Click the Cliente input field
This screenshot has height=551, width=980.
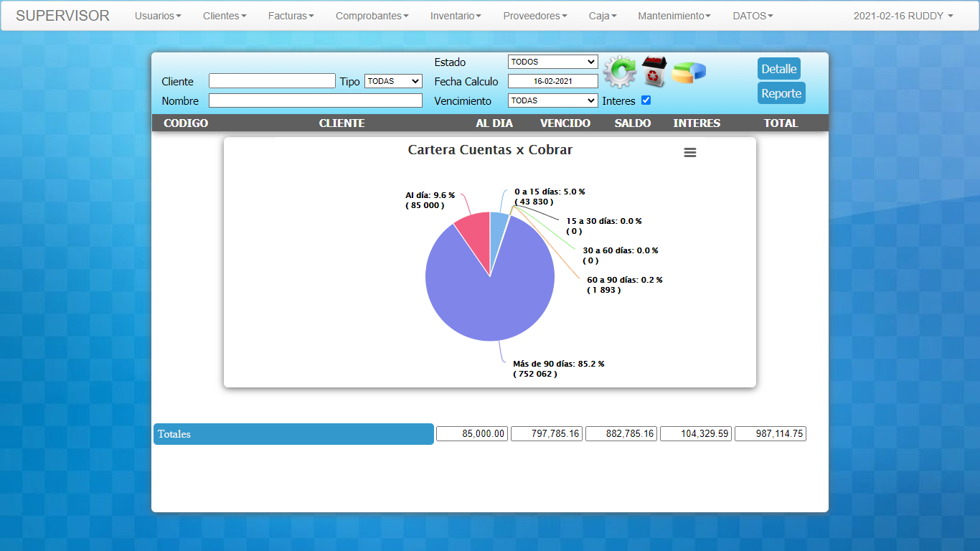pyautogui.click(x=272, y=81)
